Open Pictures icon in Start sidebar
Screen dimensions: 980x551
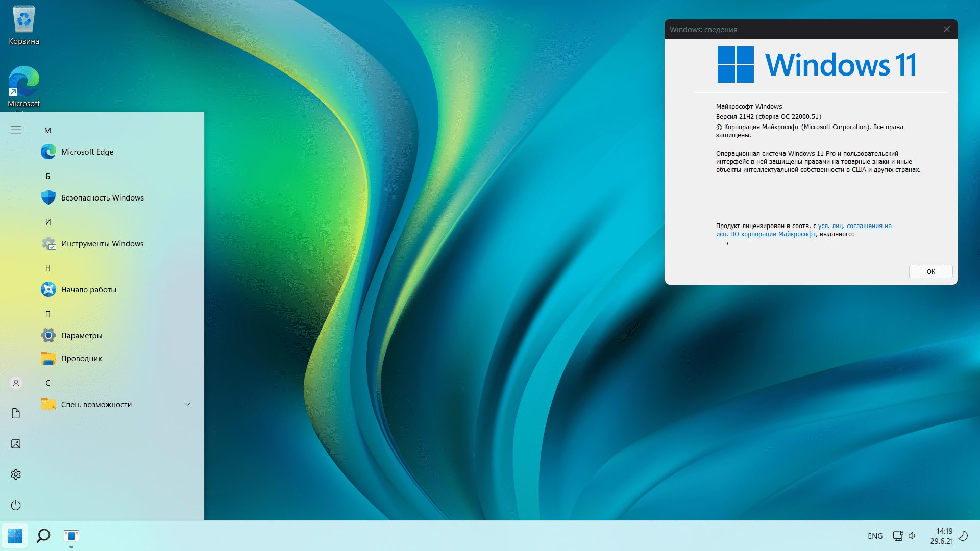coord(16,444)
